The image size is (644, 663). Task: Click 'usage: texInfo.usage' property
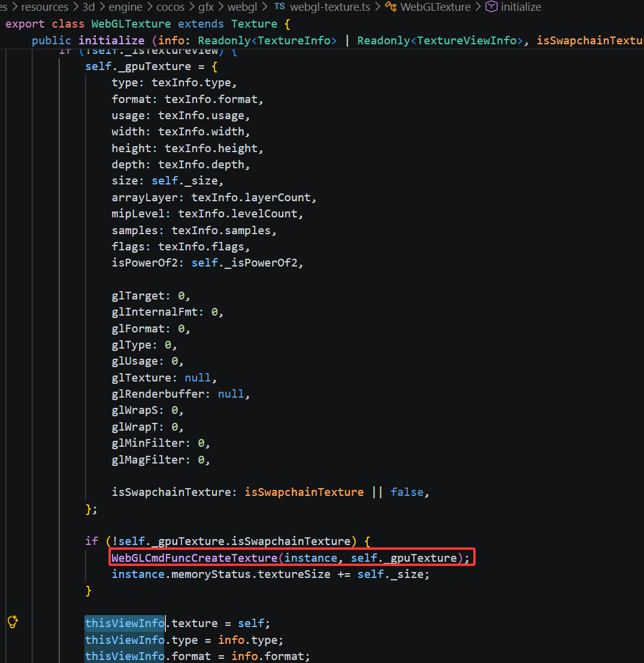181,116
